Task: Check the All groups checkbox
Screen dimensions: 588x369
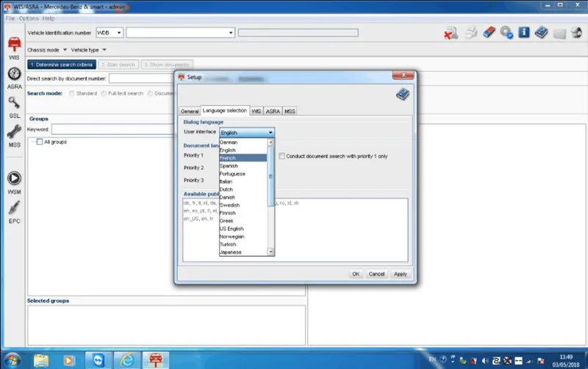Action: (40, 142)
